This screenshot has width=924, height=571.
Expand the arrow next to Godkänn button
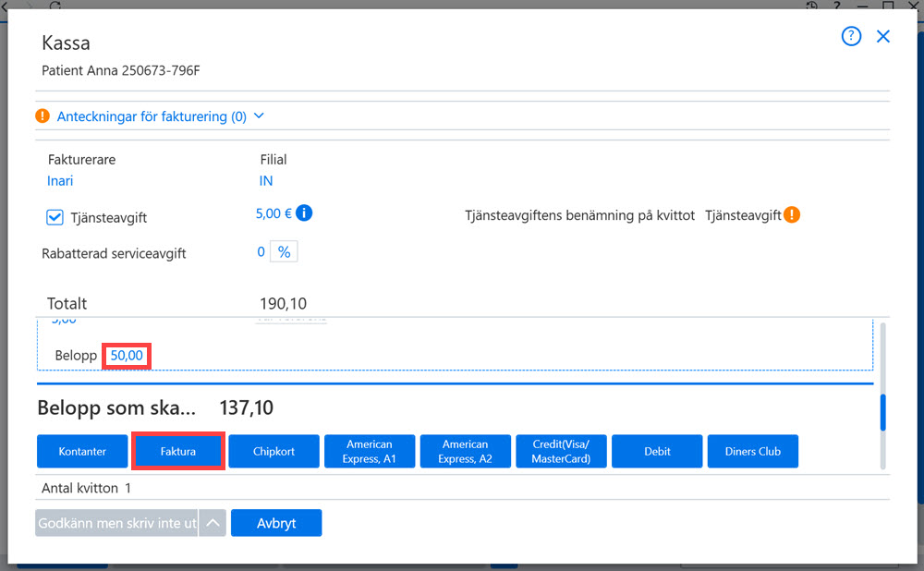click(x=213, y=523)
